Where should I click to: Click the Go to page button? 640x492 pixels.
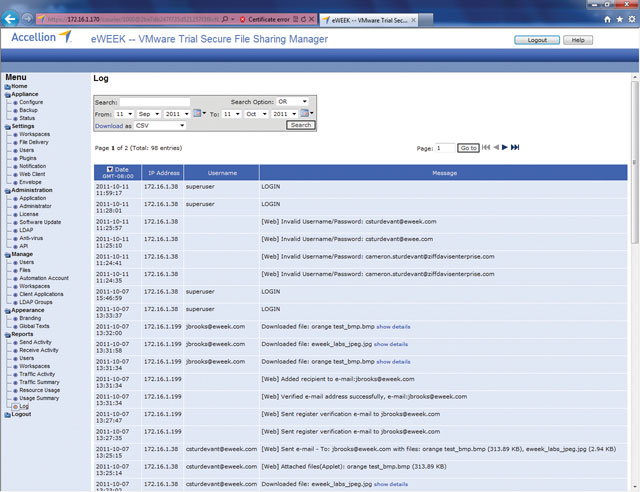(468, 148)
